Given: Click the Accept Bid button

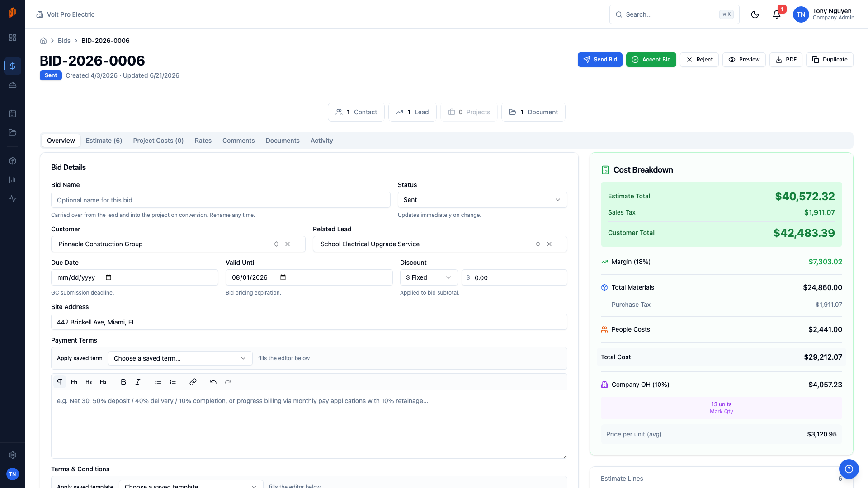Looking at the screenshot, I should 651,60.
